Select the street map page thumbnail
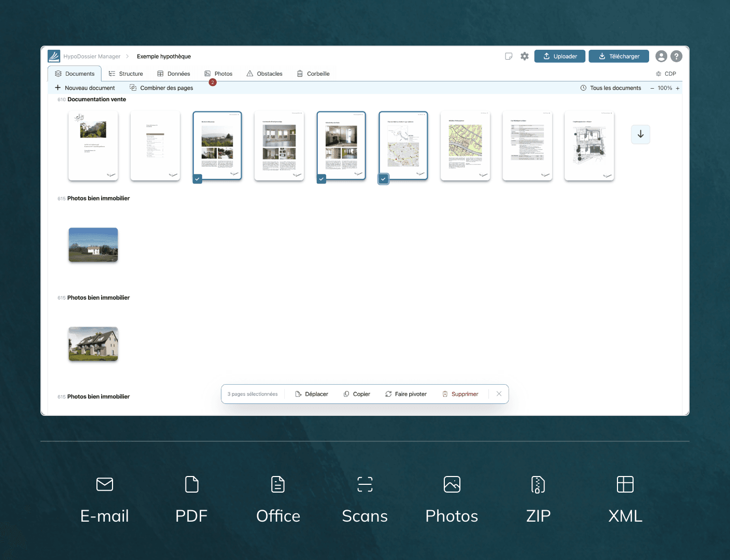Screen dimensions: 730x560 click(465, 146)
